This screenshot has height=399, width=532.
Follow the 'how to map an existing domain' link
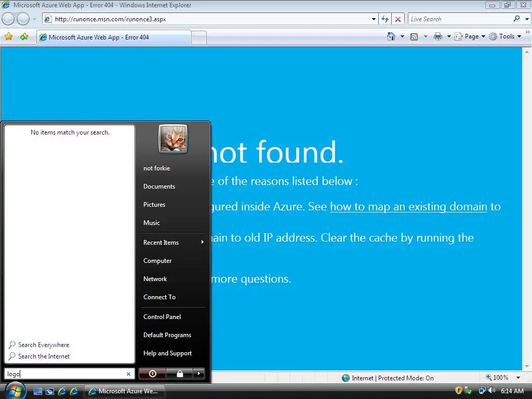click(408, 207)
